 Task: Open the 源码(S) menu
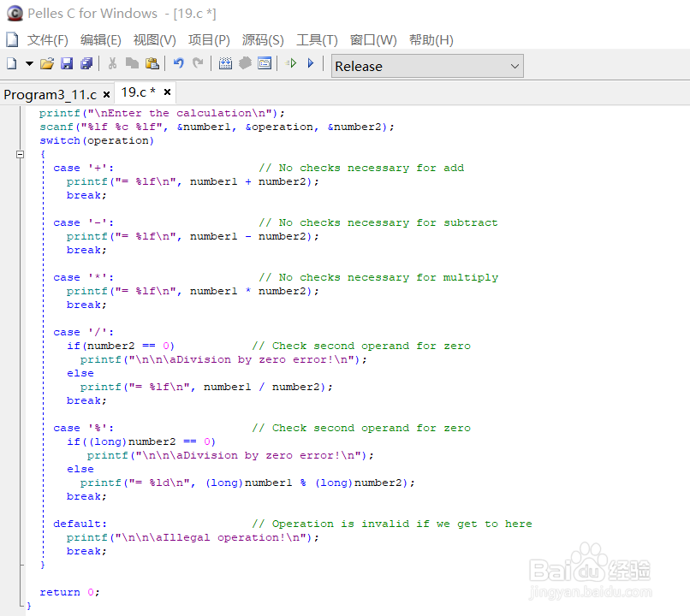click(x=263, y=40)
